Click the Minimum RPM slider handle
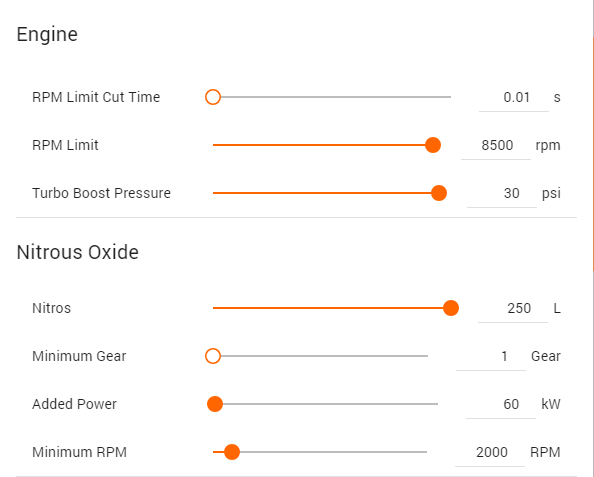 click(232, 452)
